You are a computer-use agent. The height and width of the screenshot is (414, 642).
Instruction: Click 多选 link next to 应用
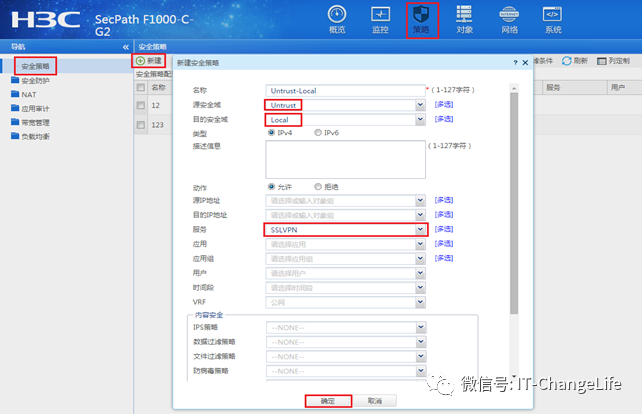444,243
